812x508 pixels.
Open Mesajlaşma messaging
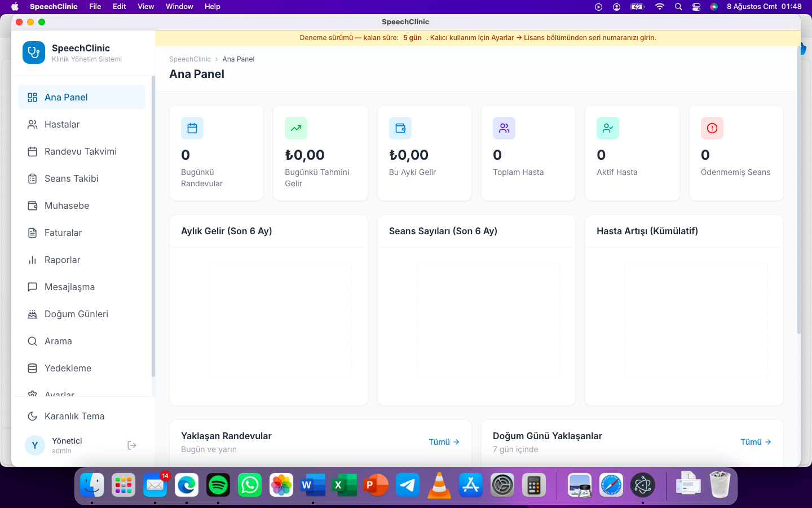(x=81, y=287)
